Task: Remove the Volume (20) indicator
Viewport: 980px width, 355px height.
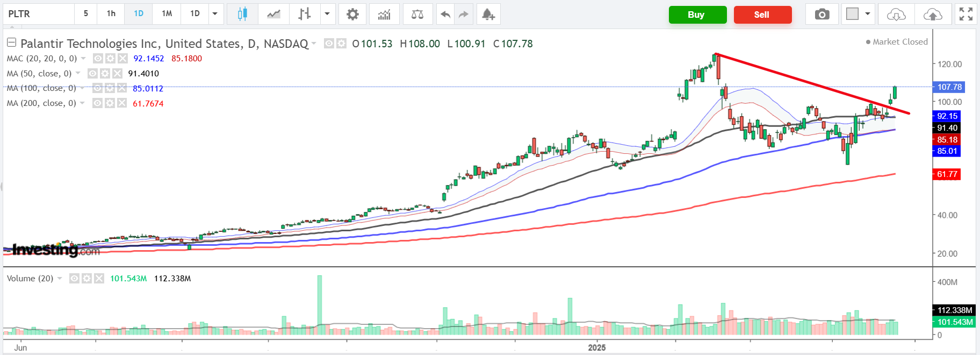Action: (x=99, y=278)
